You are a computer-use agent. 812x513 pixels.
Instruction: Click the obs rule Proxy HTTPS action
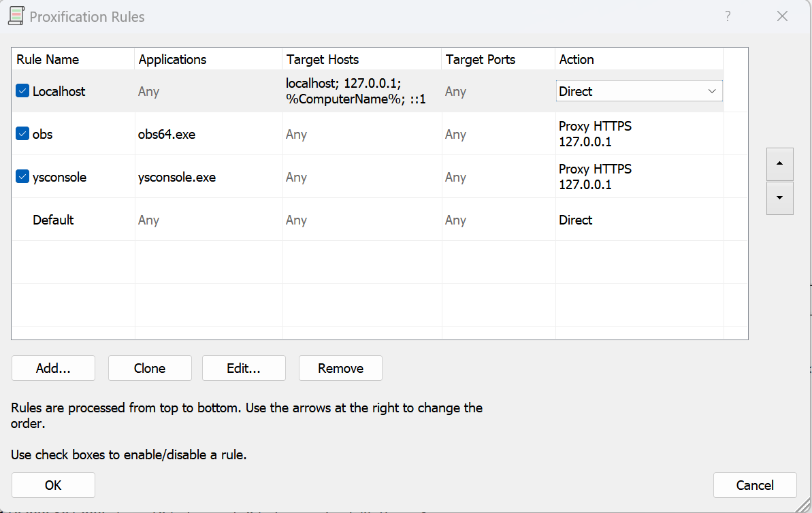[x=595, y=134]
